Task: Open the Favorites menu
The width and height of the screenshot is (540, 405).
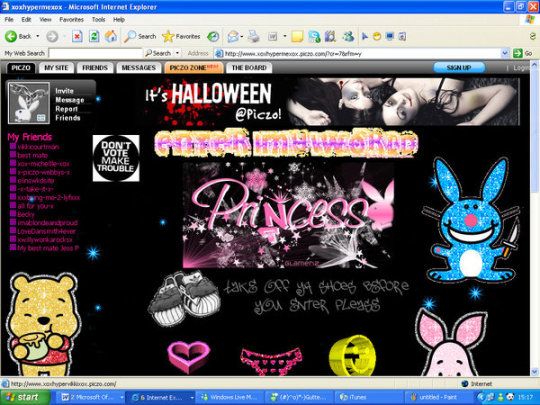Action: click(71, 20)
